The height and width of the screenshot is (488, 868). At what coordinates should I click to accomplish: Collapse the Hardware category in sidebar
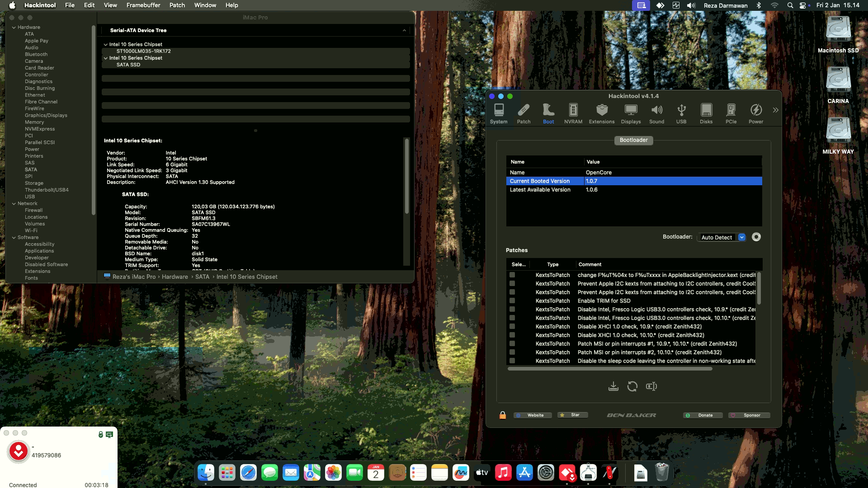(14, 28)
